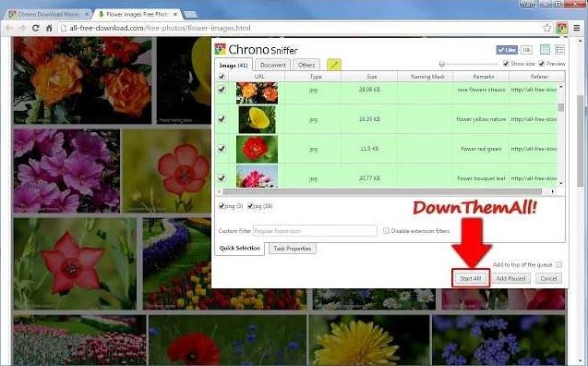Uncheck the rose flowers strauss row checkbox
Viewport: 588px width, 366px height.
pos(222,90)
